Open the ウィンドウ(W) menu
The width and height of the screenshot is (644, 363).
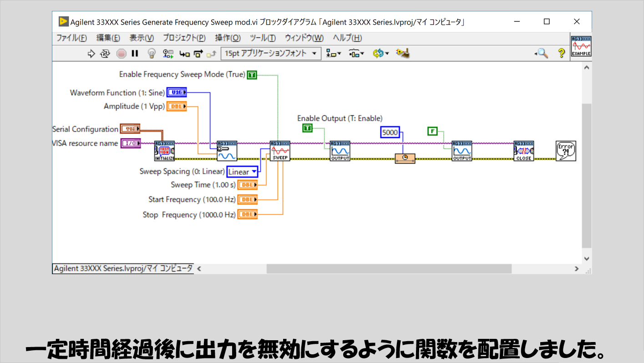pos(304,38)
